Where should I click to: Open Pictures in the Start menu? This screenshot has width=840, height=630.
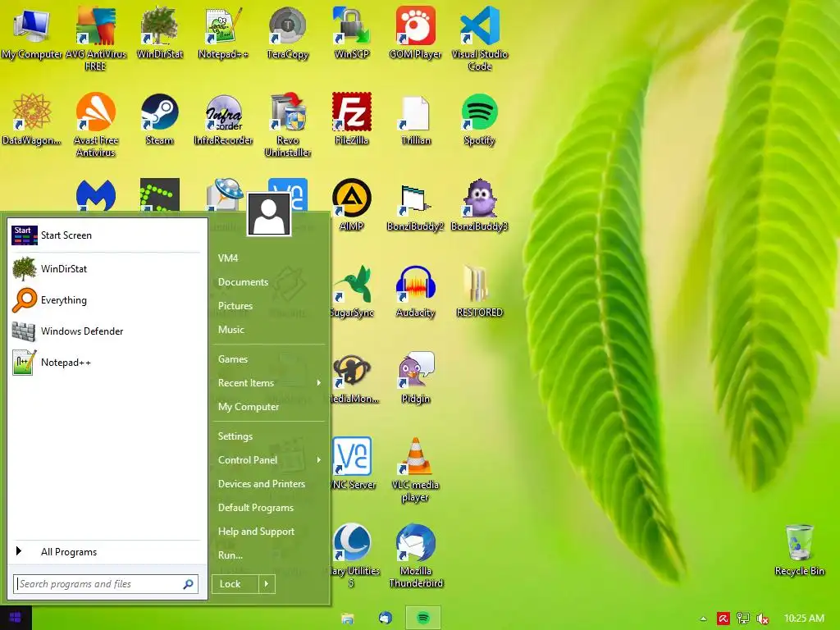235,306
